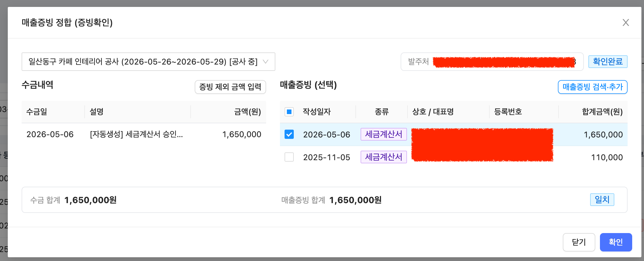Close the 매출증빙 정합 dialog with X icon
The width and height of the screenshot is (644, 261).
pos(626,22)
